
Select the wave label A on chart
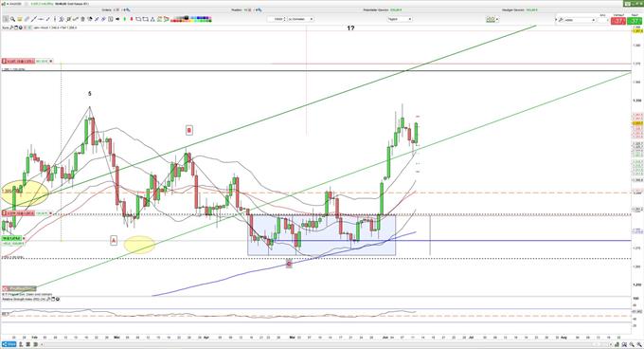[114, 240]
